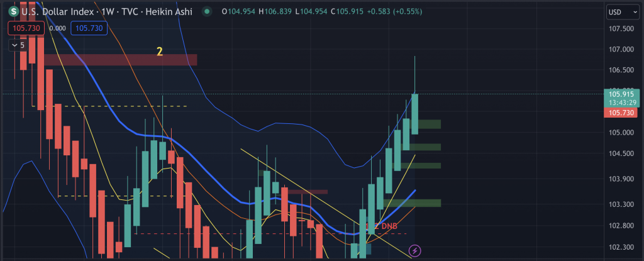Click the 13:43:29 bar countdown timer
Viewport: 644px width, 261px height.
click(x=622, y=103)
